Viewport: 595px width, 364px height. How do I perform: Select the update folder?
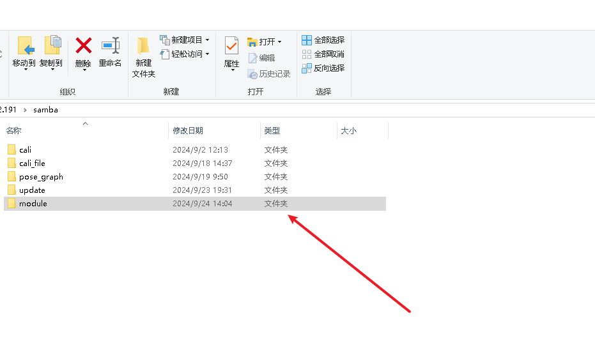pyautogui.click(x=195, y=190)
